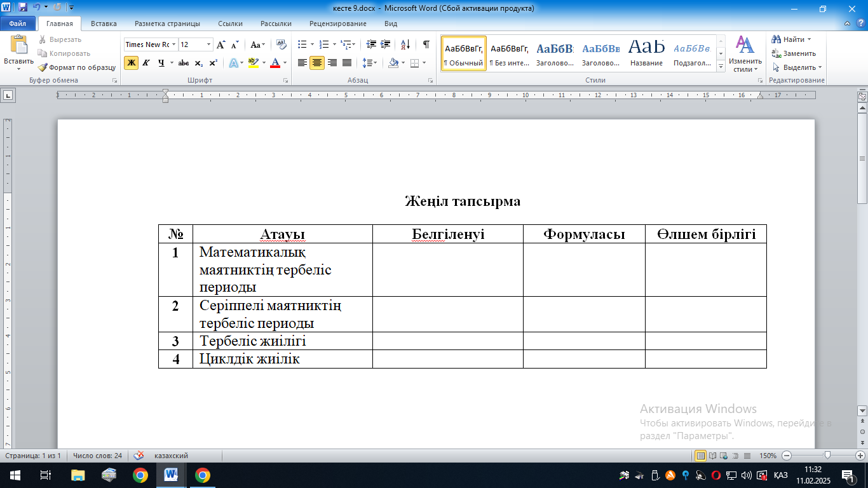Switch to the Рассылки (Mailings) tab

point(276,24)
